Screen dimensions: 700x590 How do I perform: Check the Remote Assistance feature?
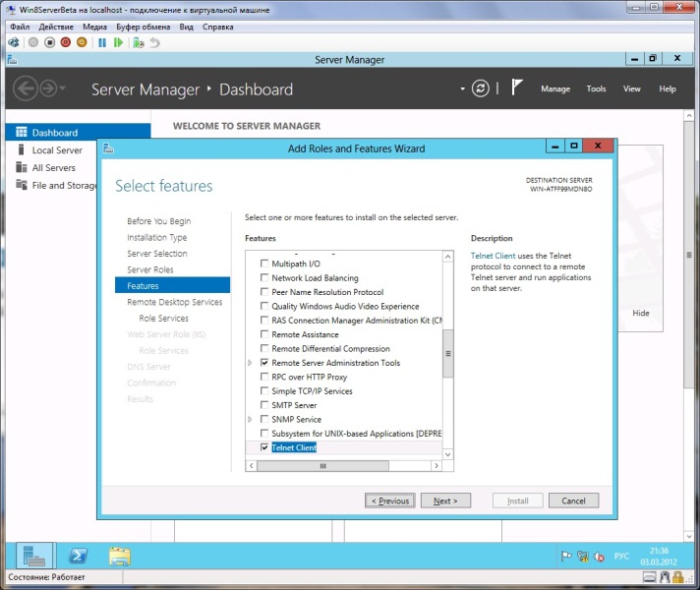point(263,334)
